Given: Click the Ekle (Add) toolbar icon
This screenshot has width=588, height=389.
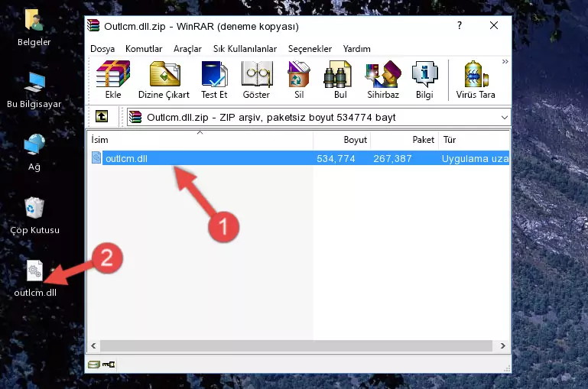Looking at the screenshot, I should (113, 79).
